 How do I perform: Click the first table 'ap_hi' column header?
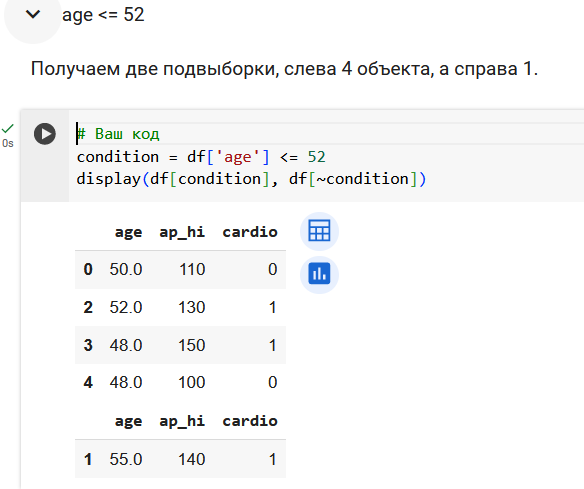[182, 232]
